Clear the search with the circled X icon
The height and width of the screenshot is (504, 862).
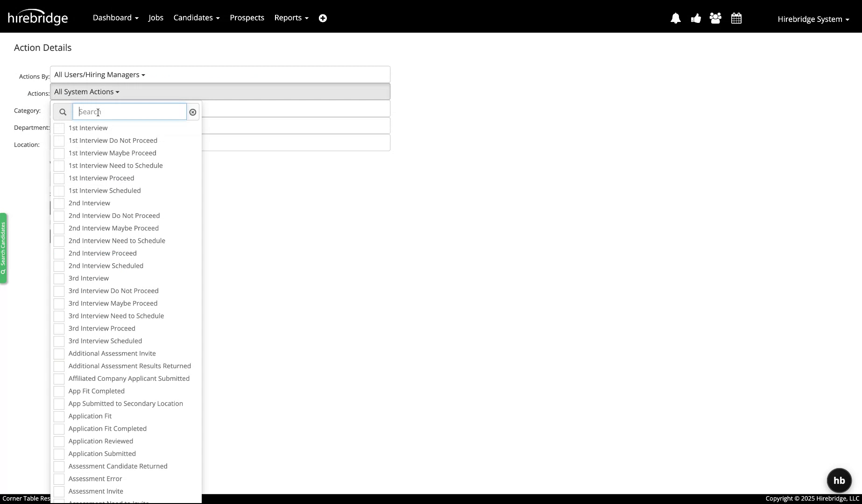click(x=193, y=112)
